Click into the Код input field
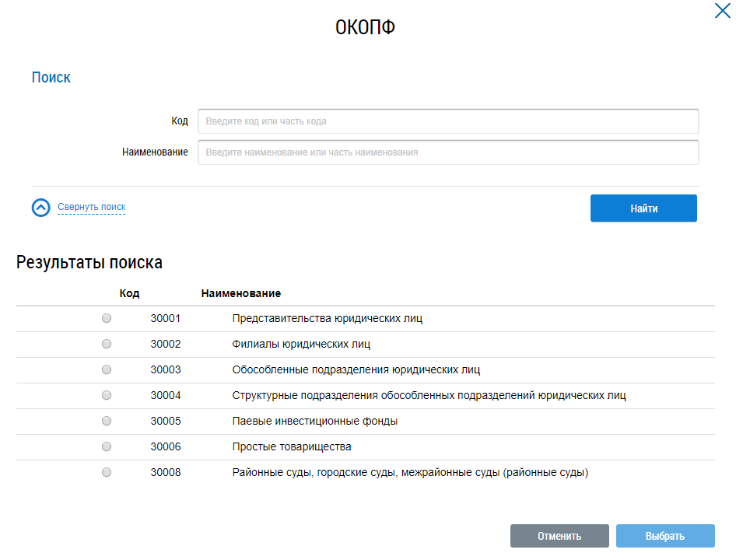 (448, 121)
